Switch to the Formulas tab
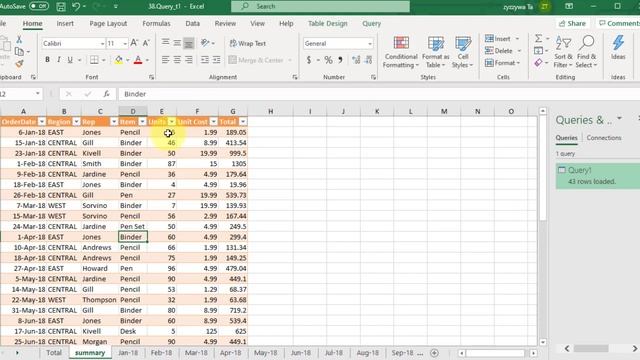This screenshot has width=640, height=360. (x=156, y=24)
